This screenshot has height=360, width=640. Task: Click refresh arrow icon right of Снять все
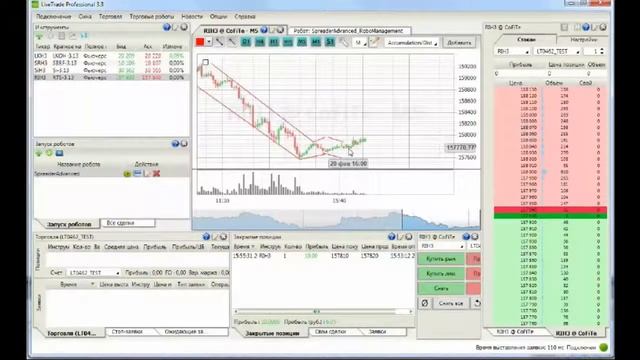(477, 303)
